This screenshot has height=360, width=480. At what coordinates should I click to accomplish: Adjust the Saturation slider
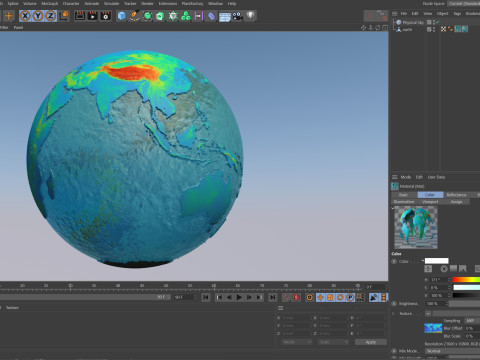click(x=466, y=287)
